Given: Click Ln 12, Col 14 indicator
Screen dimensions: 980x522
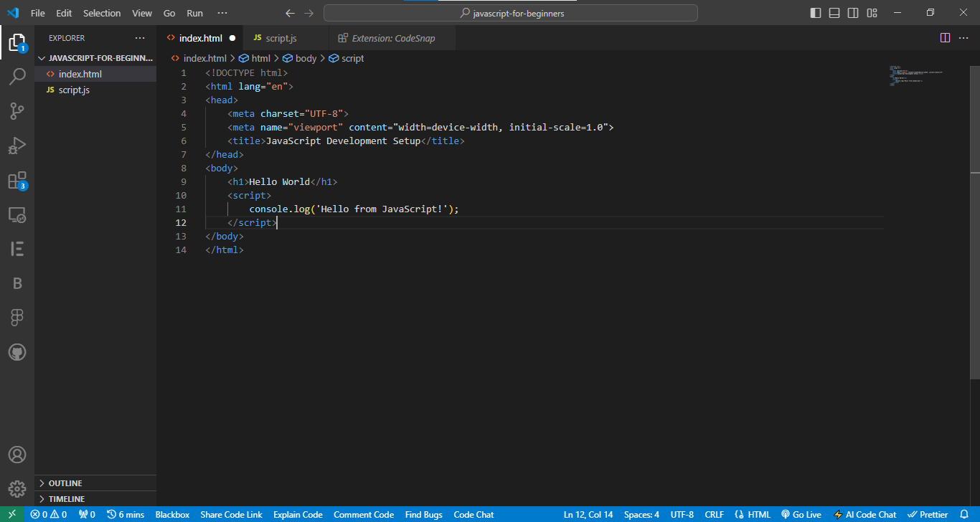Looking at the screenshot, I should tap(588, 514).
